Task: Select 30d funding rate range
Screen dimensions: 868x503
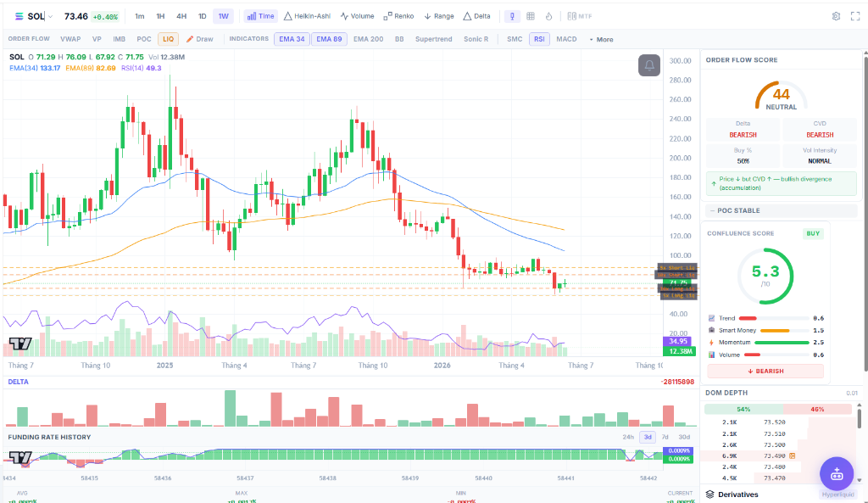Action: pyautogui.click(x=684, y=437)
